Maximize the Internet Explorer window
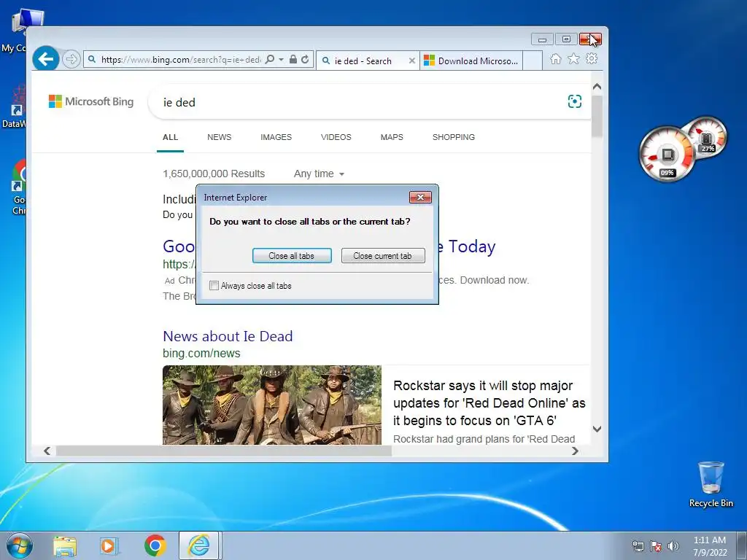The image size is (747, 560). point(566,39)
